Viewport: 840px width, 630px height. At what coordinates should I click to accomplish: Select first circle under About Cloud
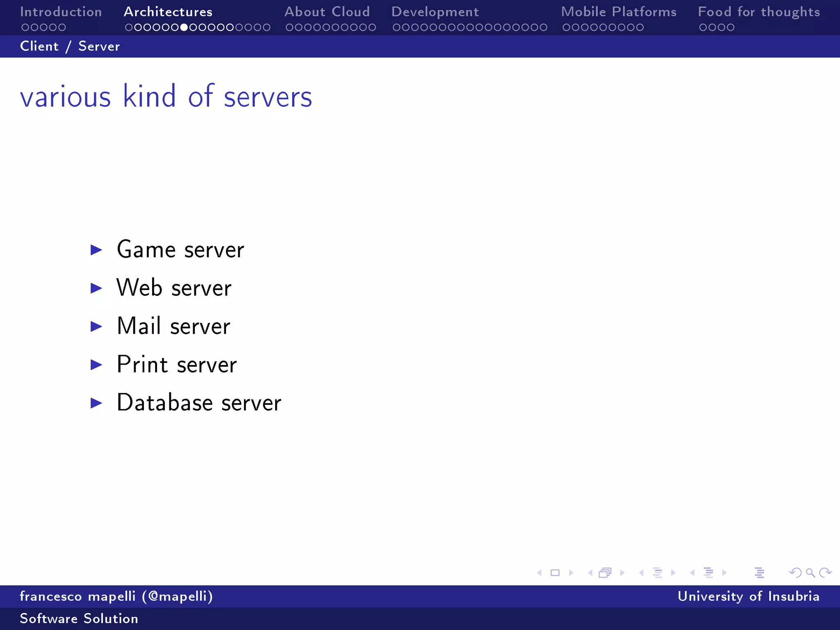tap(290, 27)
